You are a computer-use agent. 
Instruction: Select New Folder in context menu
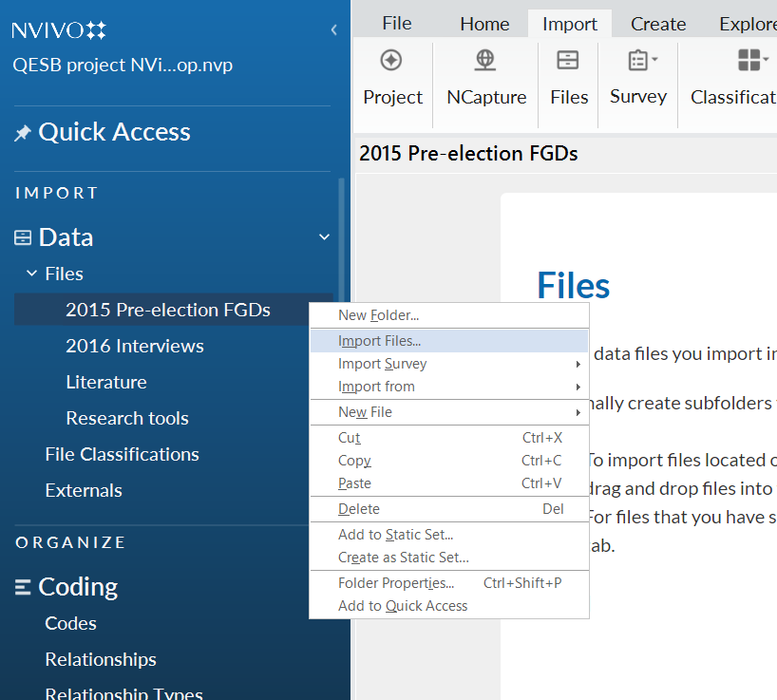pyautogui.click(x=378, y=315)
